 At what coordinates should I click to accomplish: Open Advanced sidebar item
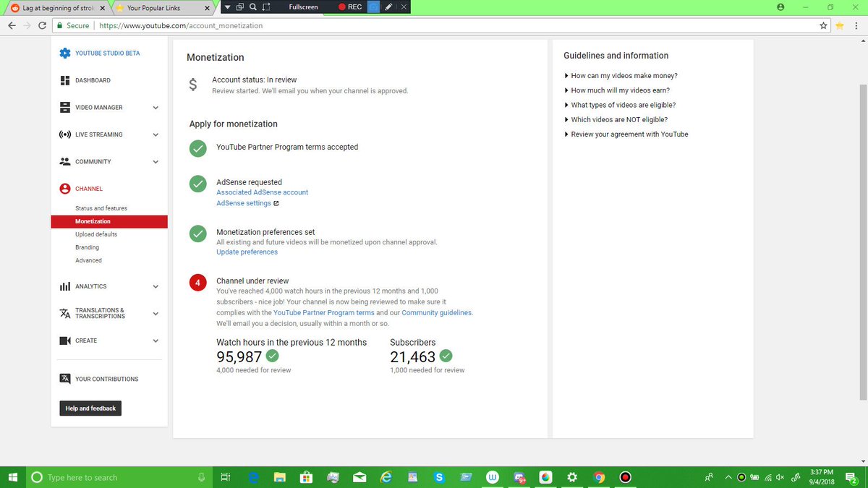point(89,260)
